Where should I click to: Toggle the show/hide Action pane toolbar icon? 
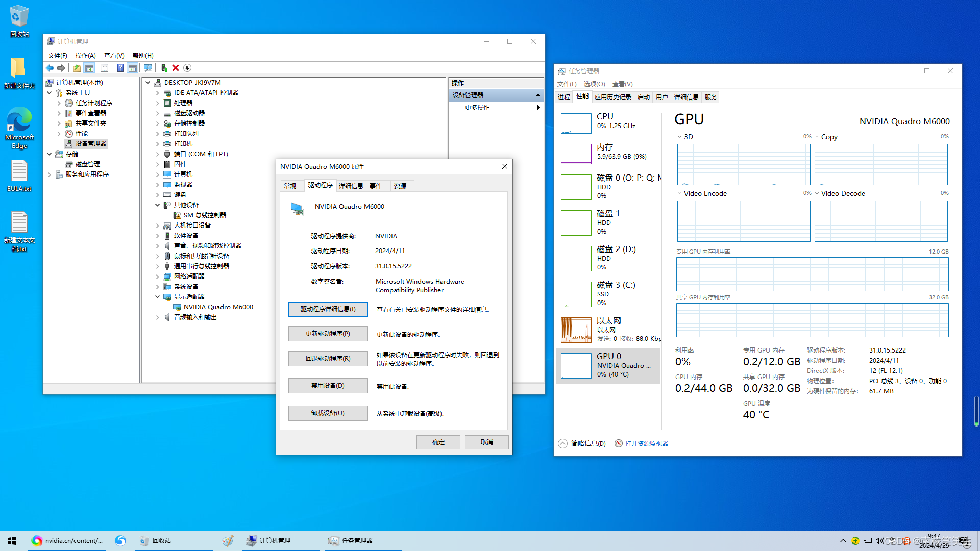(133, 68)
